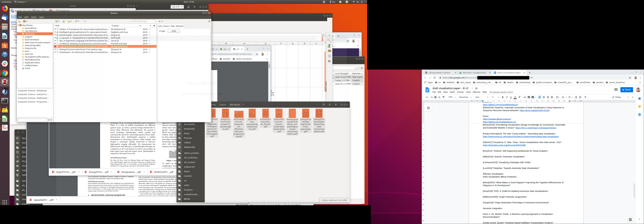
Task: Open the Insert menu in Google Docs
Action: (x=452, y=92)
